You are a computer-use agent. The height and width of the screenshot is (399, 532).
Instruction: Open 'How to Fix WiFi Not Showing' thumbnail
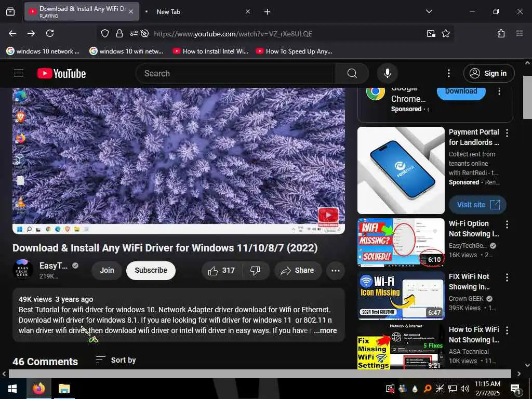[401, 347]
